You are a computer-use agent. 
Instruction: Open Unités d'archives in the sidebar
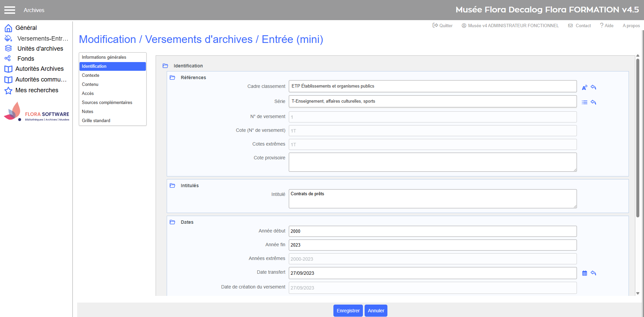(x=40, y=49)
